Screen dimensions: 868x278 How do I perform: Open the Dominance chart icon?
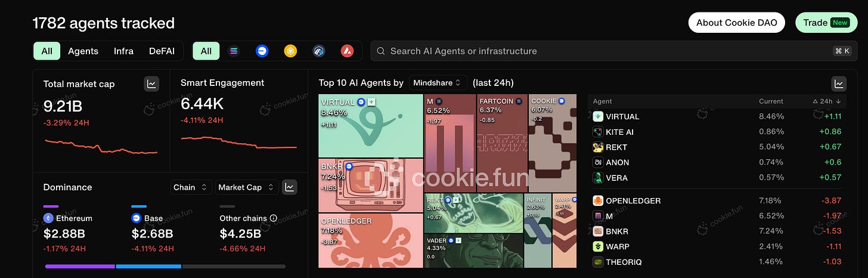pyautogui.click(x=290, y=187)
